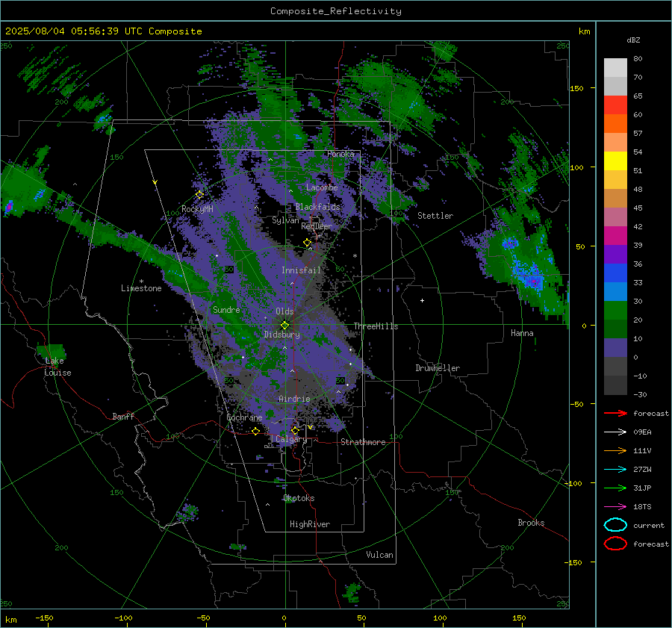This screenshot has height=628, width=672.
Task: Click the Composite_Reflectivity title
Action: pyautogui.click(x=336, y=11)
